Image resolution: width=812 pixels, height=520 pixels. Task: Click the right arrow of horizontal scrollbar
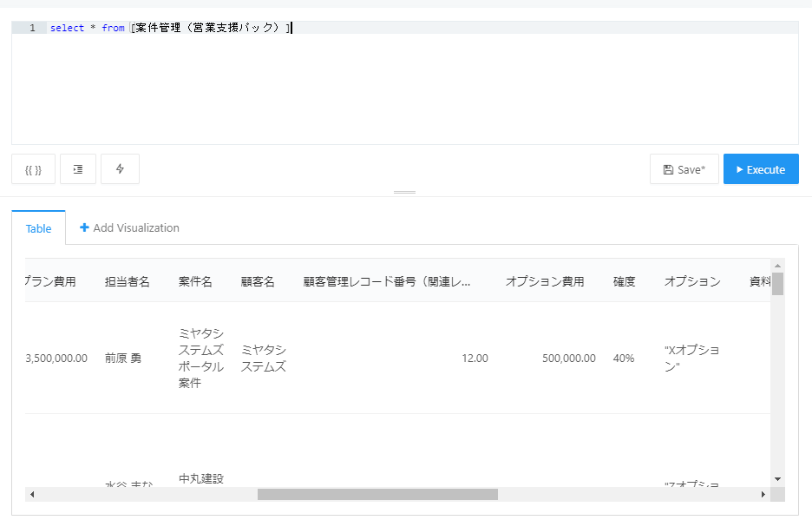click(763, 495)
